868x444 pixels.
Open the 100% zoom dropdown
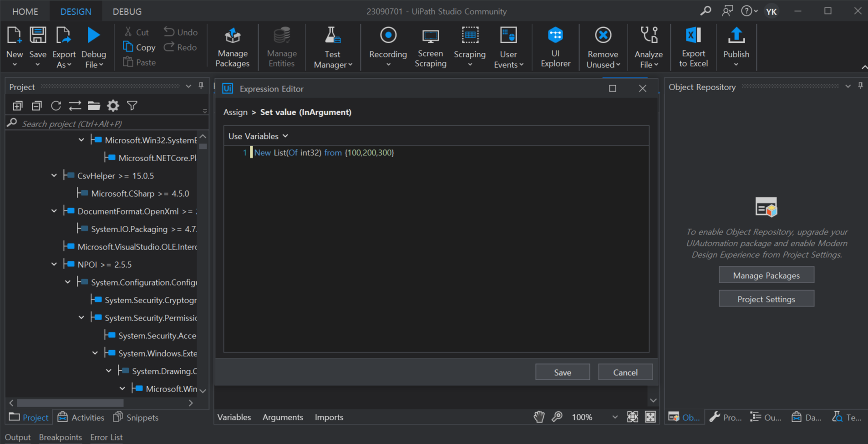tap(615, 417)
